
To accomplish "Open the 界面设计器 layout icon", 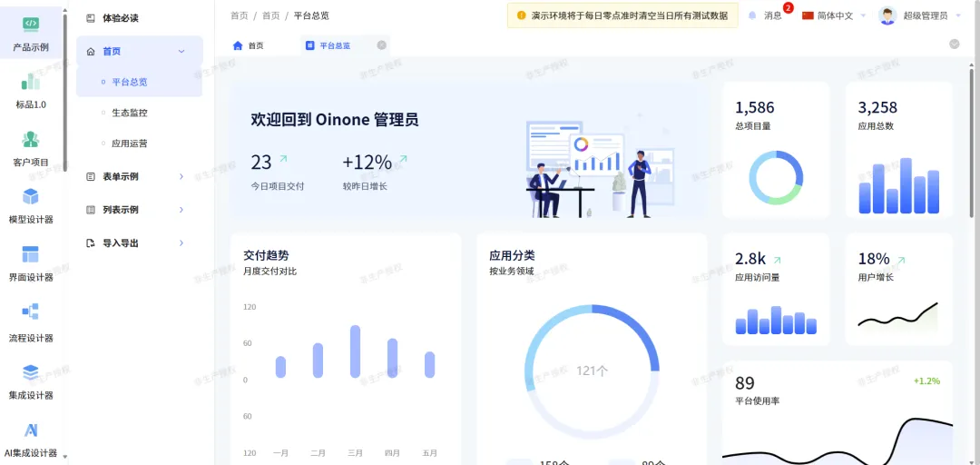I will click(x=31, y=254).
